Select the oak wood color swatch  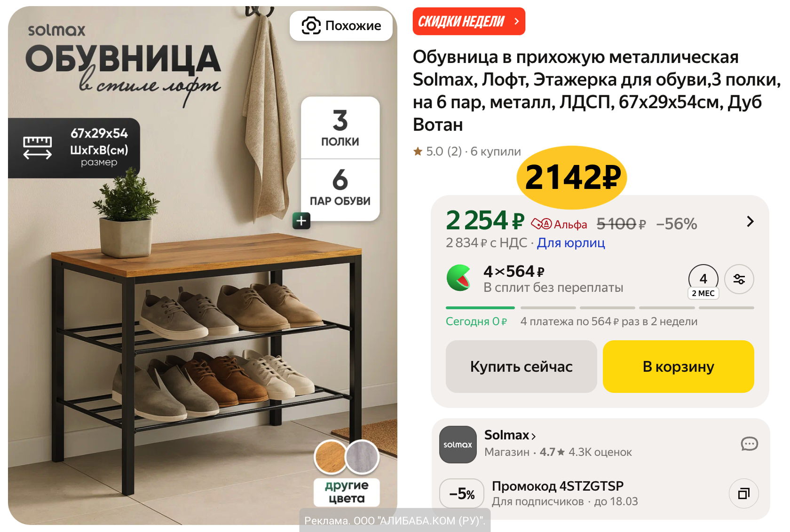pos(331,457)
